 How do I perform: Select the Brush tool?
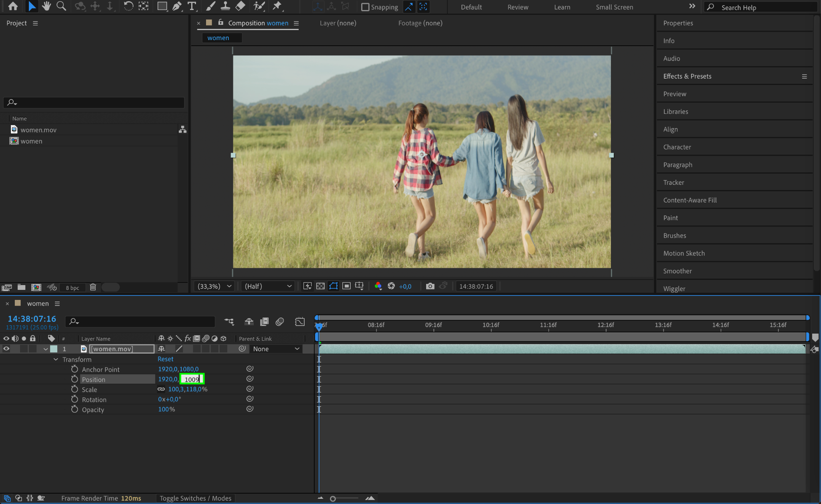click(x=210, y=6)
